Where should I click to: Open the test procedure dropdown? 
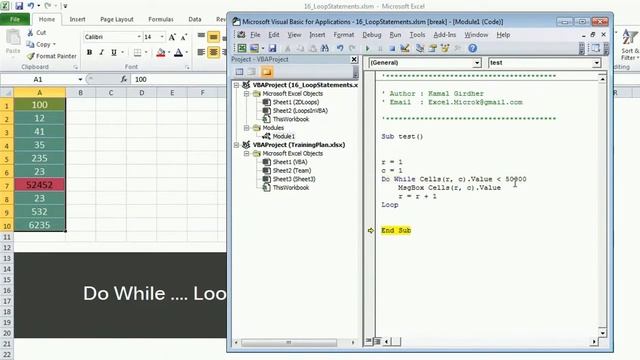tap(596, 63)
